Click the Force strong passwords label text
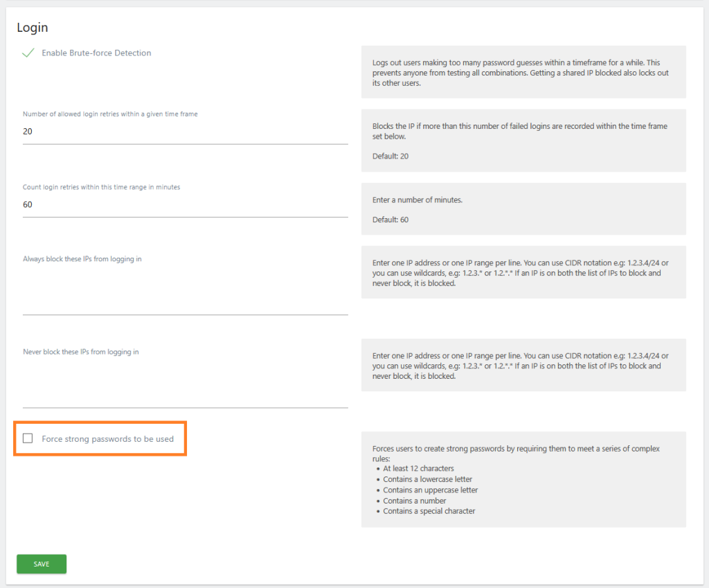709x588 pixels. 107,439
